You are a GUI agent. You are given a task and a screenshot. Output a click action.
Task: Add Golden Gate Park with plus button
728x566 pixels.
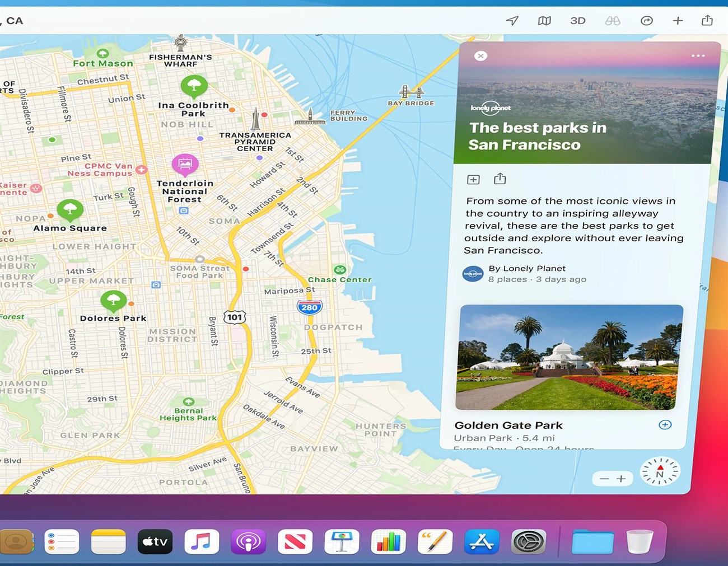tap(665, 425)
